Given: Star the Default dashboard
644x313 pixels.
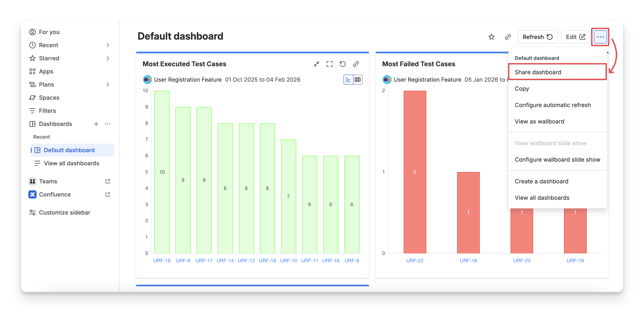Looking at the screenshot, I should pyautogui.click(x=491, y=37).
